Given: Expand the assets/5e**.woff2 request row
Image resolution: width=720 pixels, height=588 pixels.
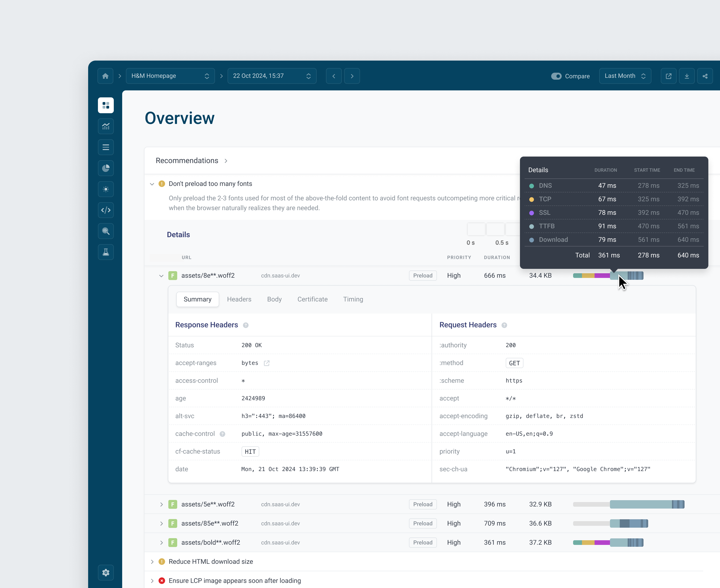Looking at the screenshot, I should pos(161,504).
